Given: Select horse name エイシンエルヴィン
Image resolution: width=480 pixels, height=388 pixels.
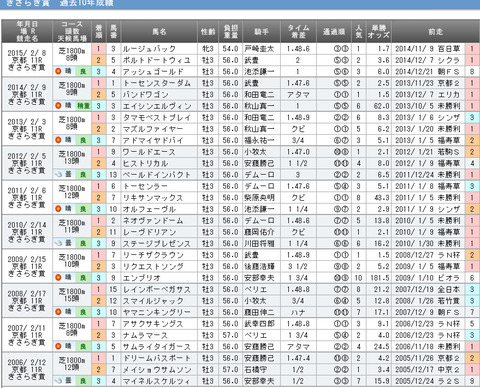Looking at the screenshot, I should 157,106.
